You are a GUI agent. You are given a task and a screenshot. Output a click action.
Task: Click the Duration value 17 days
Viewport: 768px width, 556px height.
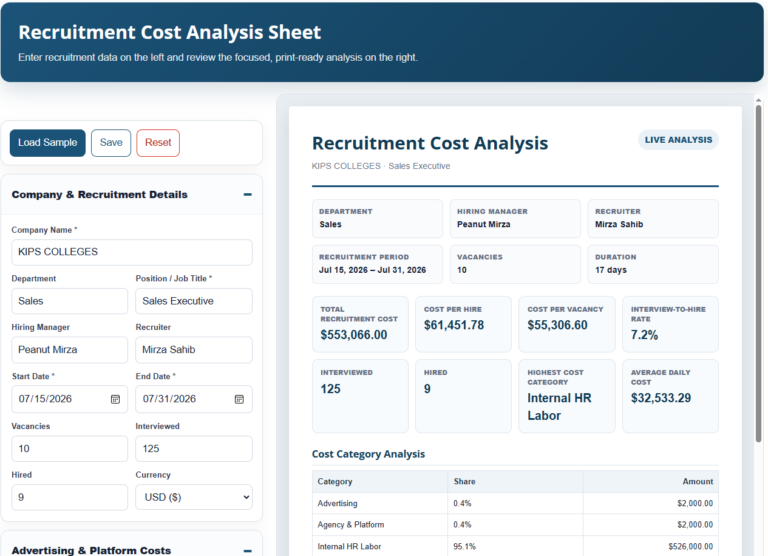coord(611,270)
